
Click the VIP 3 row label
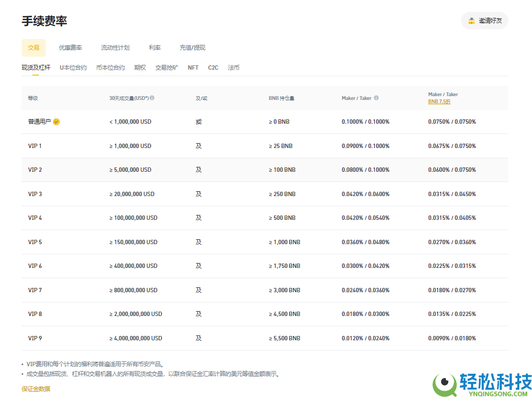pos(35,194)
